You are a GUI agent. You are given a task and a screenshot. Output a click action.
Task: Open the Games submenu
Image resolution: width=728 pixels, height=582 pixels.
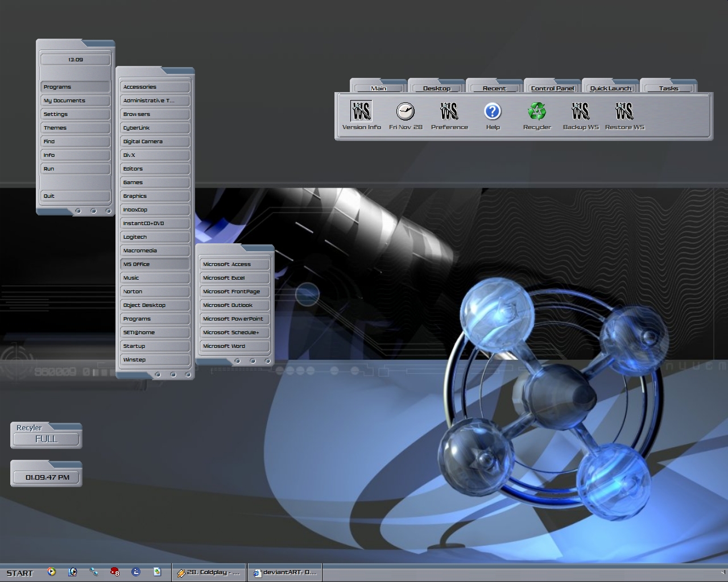tap(155, 182)
